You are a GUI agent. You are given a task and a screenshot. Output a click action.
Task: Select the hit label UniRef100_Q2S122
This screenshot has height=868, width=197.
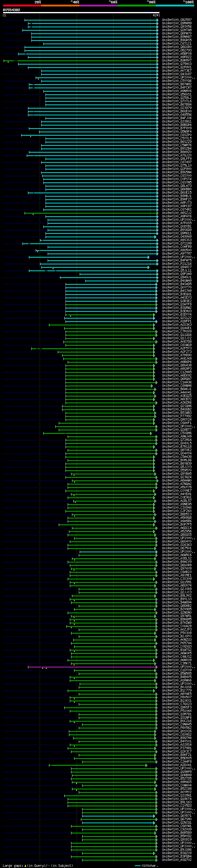(177, 318)
